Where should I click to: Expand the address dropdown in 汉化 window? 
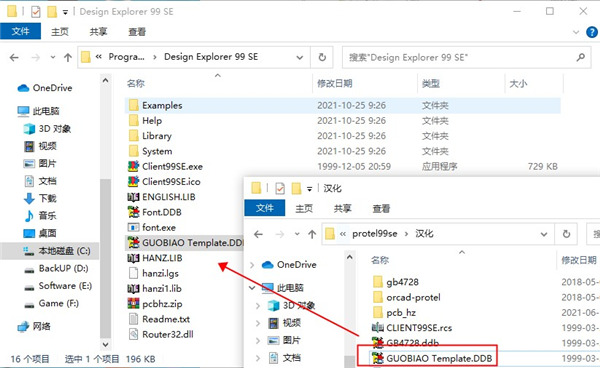pyautogui.click(x=544, y=234)
